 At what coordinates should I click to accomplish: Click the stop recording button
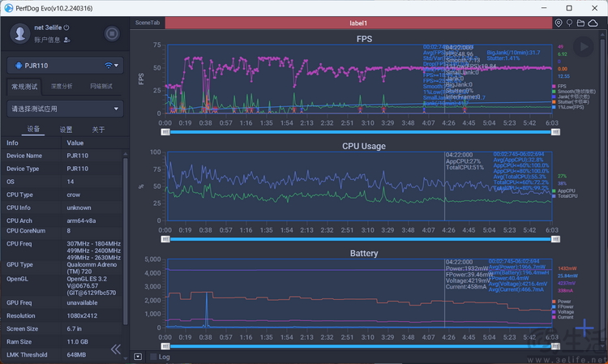pos(112,34)
